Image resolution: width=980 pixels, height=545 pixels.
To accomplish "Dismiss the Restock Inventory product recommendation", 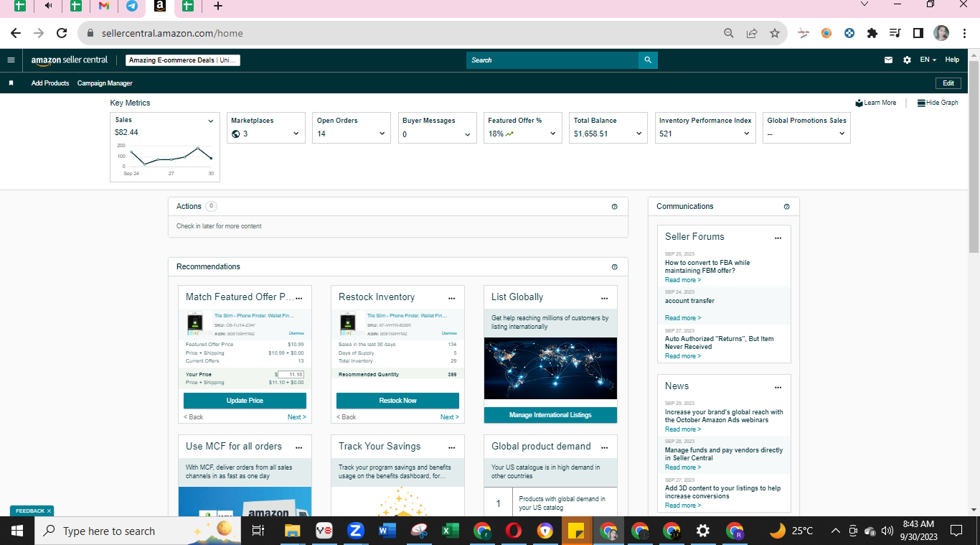I will pos(449,333).
